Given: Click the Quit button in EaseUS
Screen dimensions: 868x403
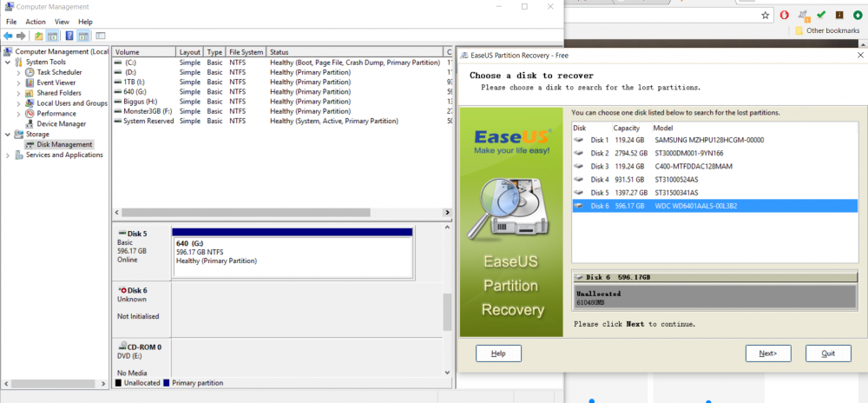Looking at the screenshot, I should (828, 353).
